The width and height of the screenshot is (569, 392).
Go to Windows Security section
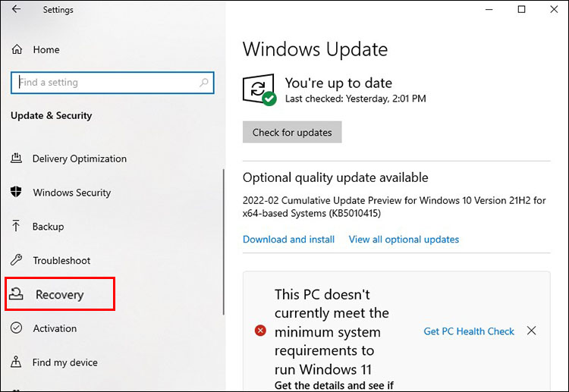(x=71, y=193)
